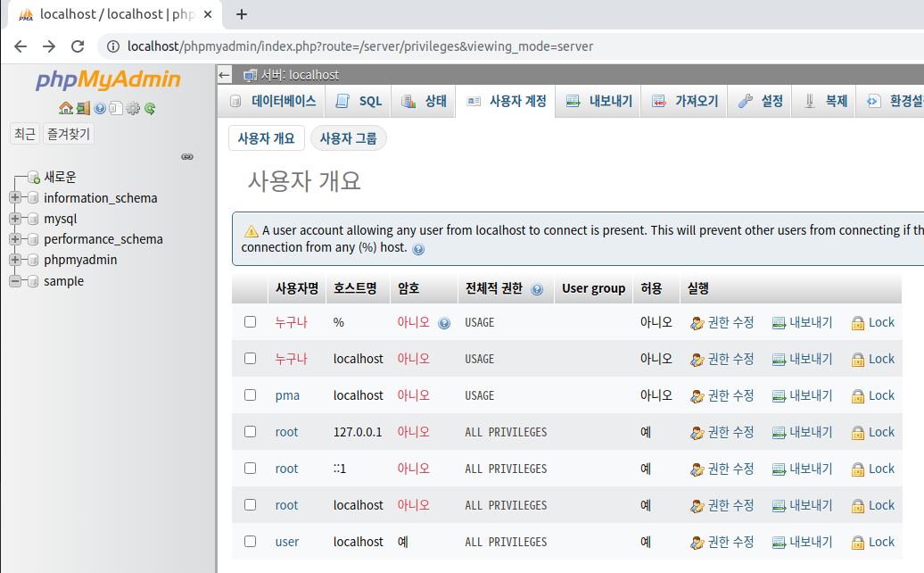Click password help icon in % host row
Viewport: 924px width, 573px height.
tap(444, 323)
